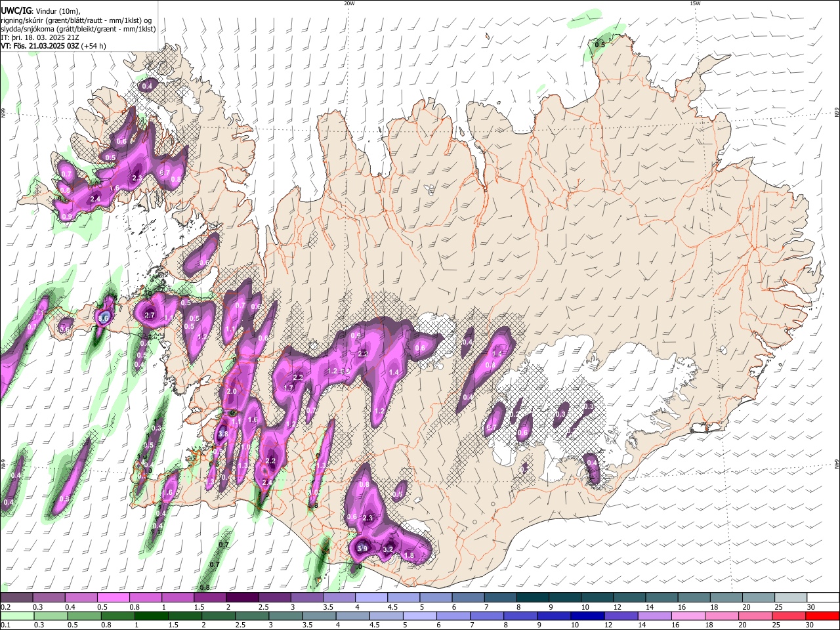Click the 66N label on the left edge
840x630 pixels.
(3, 114)
